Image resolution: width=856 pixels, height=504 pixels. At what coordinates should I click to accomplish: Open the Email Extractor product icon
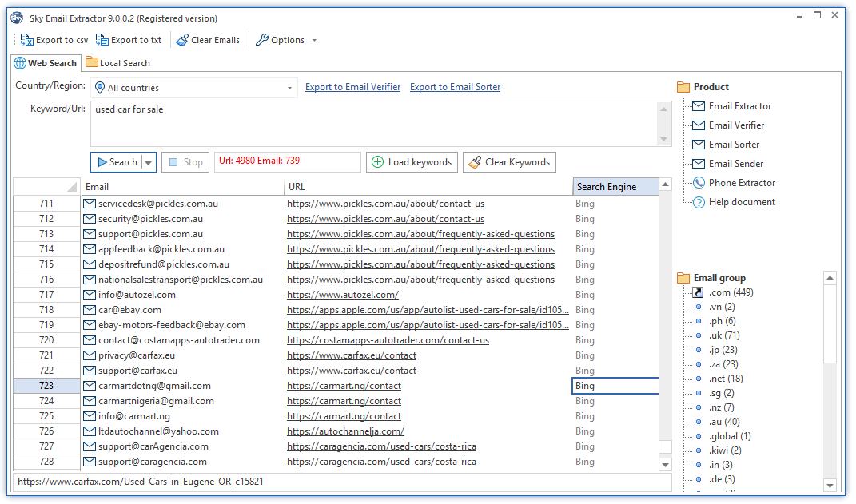coord(699,106)
